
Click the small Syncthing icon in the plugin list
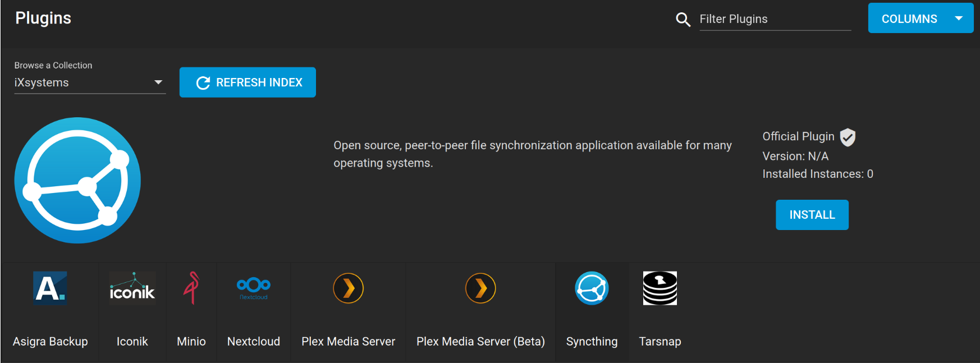coord(592,288)
